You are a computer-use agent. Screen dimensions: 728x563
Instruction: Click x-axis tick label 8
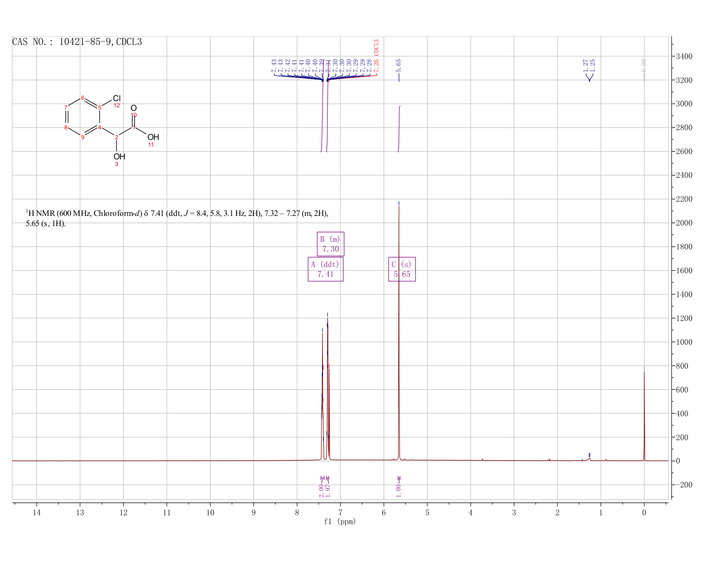[297, 513]
